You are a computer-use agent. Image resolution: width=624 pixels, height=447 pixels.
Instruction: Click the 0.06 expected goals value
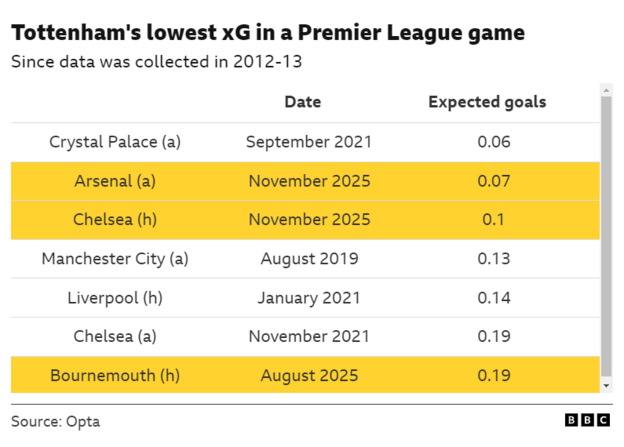click(x=494, y=142)
